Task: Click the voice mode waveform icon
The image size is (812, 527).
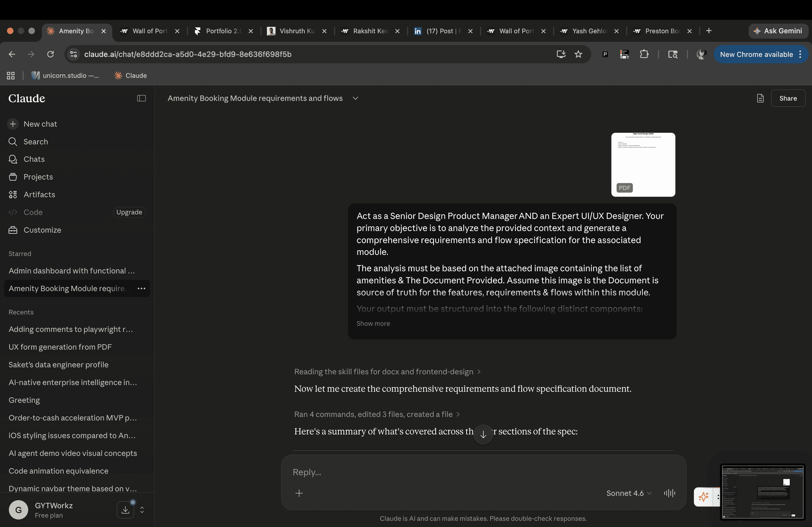Action: click(x=669, y=493)
